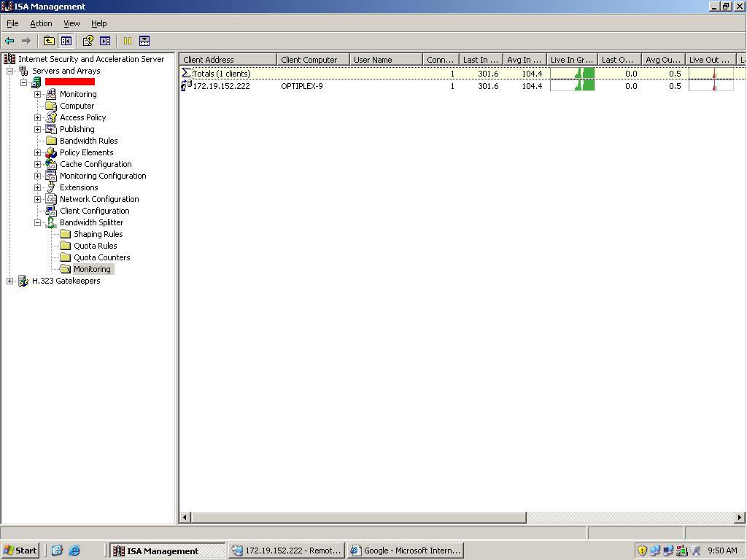Viewport: 747px width, 560px height.
Task: Select the Computer tree item
Action: pyautogui.click(x=77, y=106)
